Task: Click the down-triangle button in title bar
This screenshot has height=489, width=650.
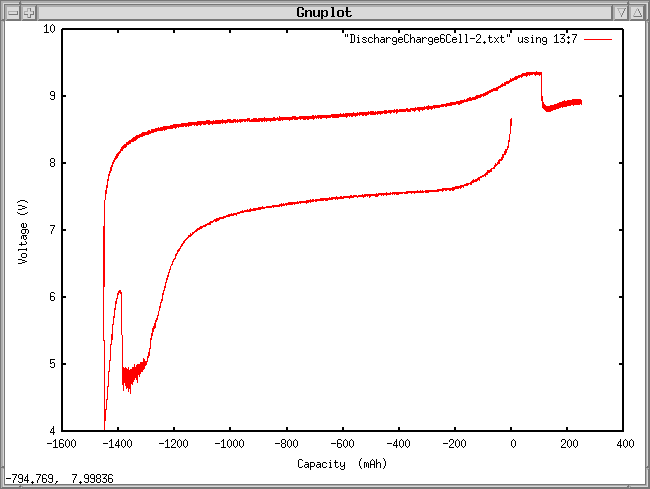Action: tap(620, 12)
